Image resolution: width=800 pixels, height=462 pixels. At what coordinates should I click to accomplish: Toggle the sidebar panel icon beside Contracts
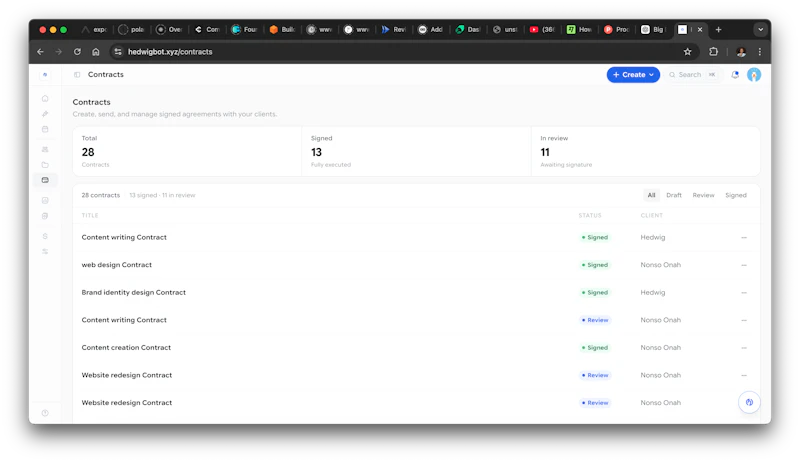(x=77, y=74)
